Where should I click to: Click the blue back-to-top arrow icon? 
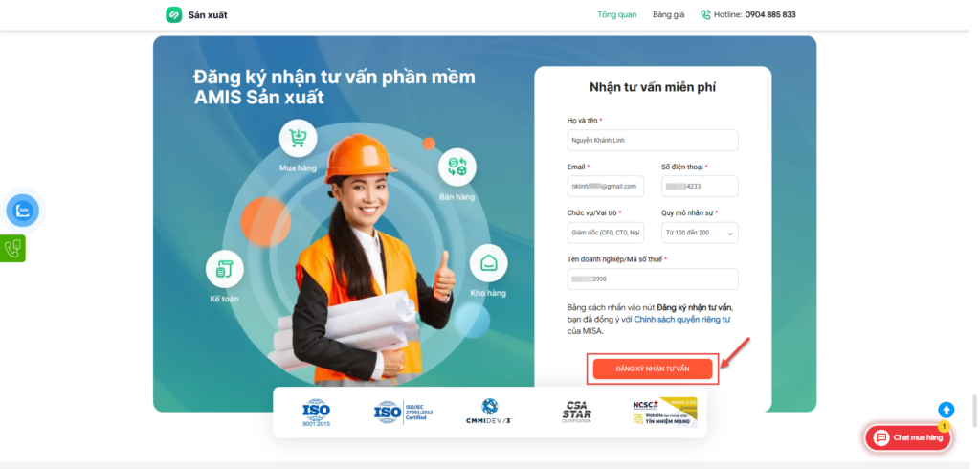click(947, 411)
